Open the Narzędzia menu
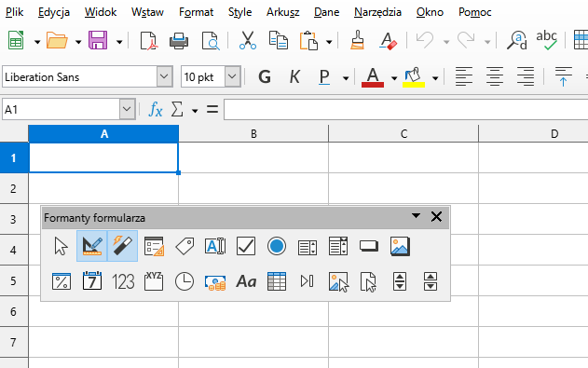 pos(377,12)
